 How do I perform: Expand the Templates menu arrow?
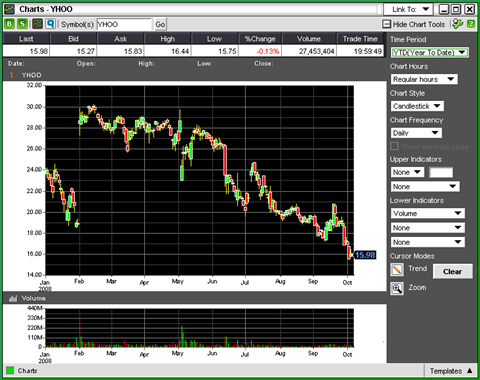470,370
